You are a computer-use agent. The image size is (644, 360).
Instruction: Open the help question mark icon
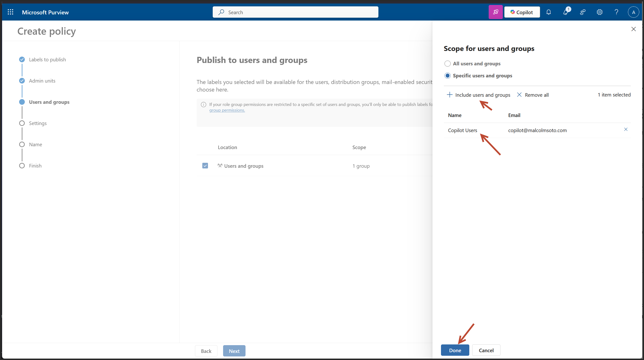[616, 12]
